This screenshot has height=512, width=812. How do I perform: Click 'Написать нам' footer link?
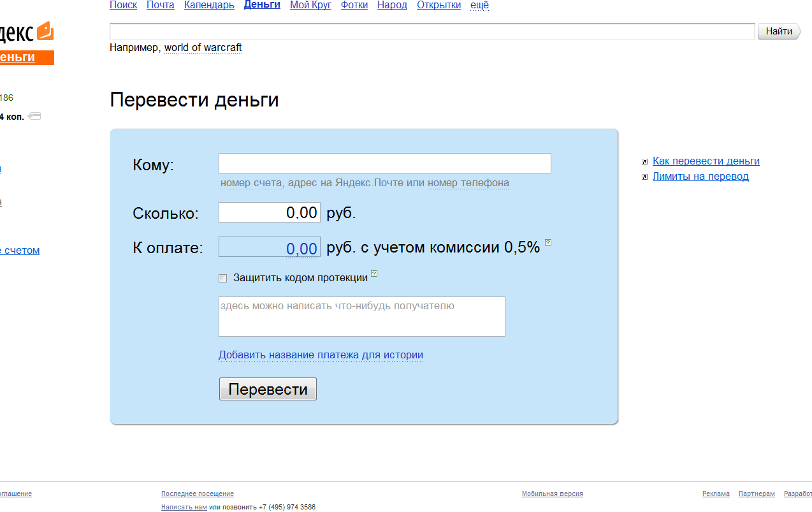point(184,508)
